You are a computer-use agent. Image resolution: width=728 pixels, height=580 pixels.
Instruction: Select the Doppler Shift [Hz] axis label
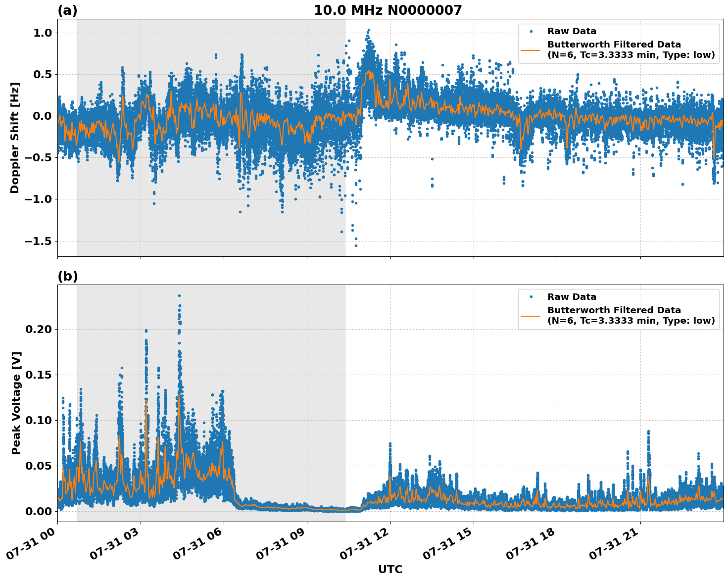(x=15, y=138)
